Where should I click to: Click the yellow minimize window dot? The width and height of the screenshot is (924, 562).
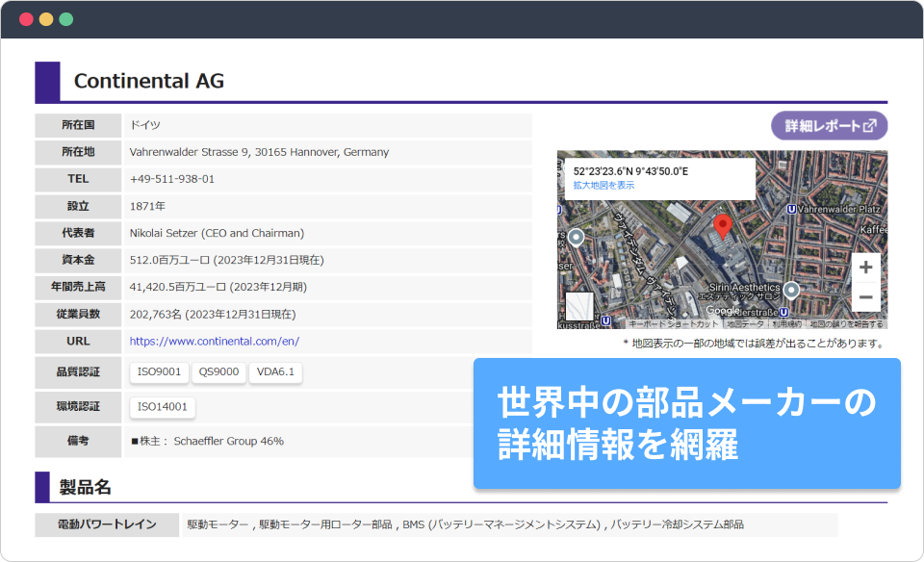45,19
